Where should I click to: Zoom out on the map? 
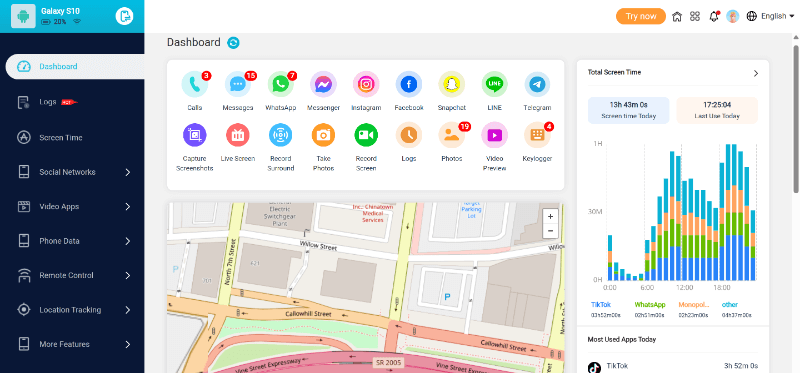[x=550, y=231]
